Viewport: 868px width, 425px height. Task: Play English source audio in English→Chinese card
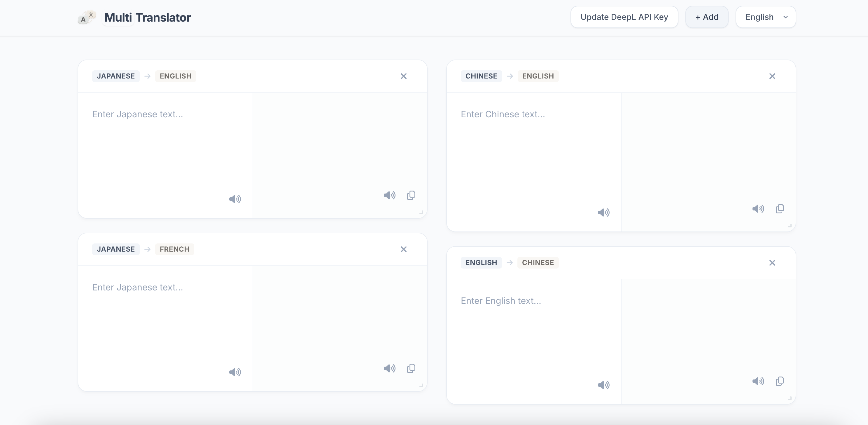(603, 385)
